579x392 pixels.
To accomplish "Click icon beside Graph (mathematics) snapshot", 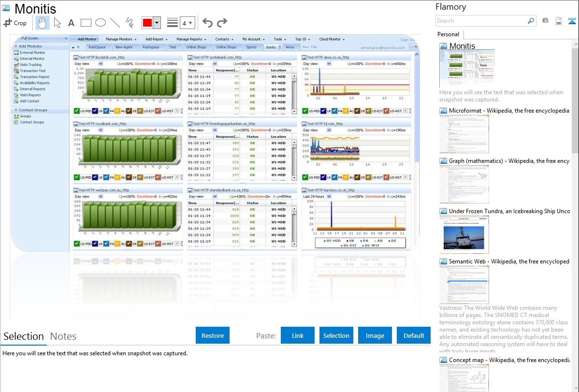I will (443, 161).
